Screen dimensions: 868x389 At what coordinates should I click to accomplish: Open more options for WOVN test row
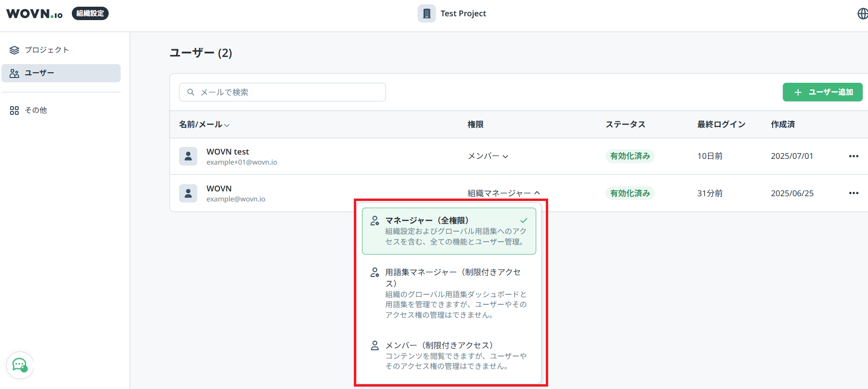(854, 156)
